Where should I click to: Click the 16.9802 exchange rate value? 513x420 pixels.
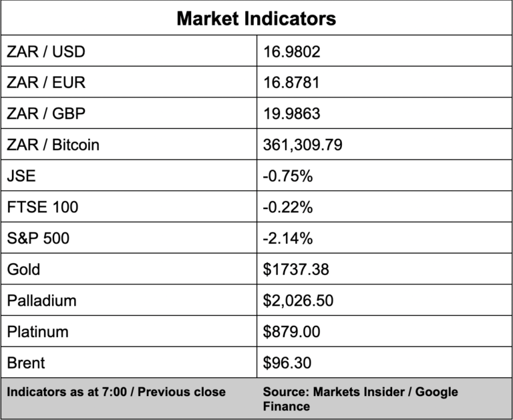292,51
